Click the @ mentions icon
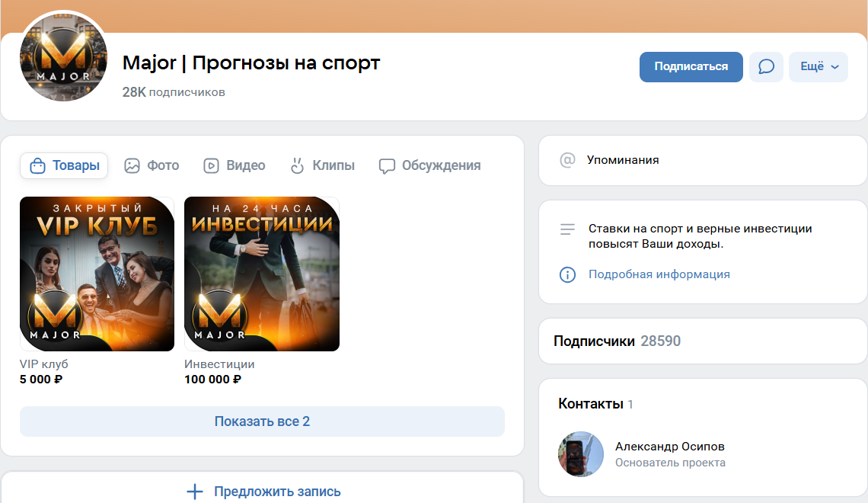 (x=567, y=160)
